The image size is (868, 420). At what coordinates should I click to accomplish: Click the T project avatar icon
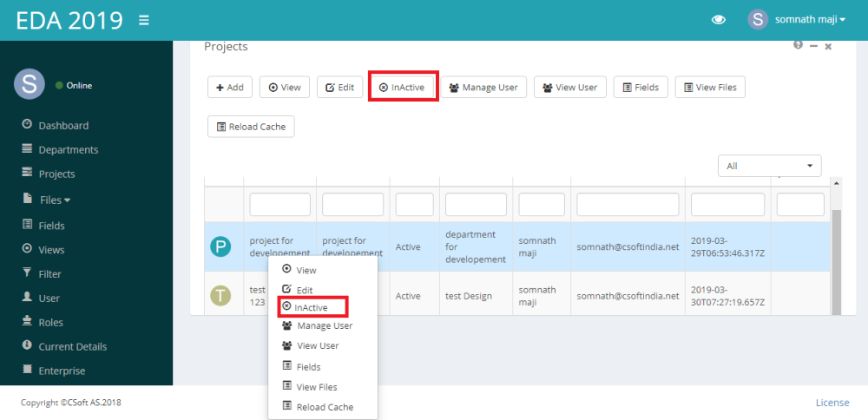[x=220, y=296]
